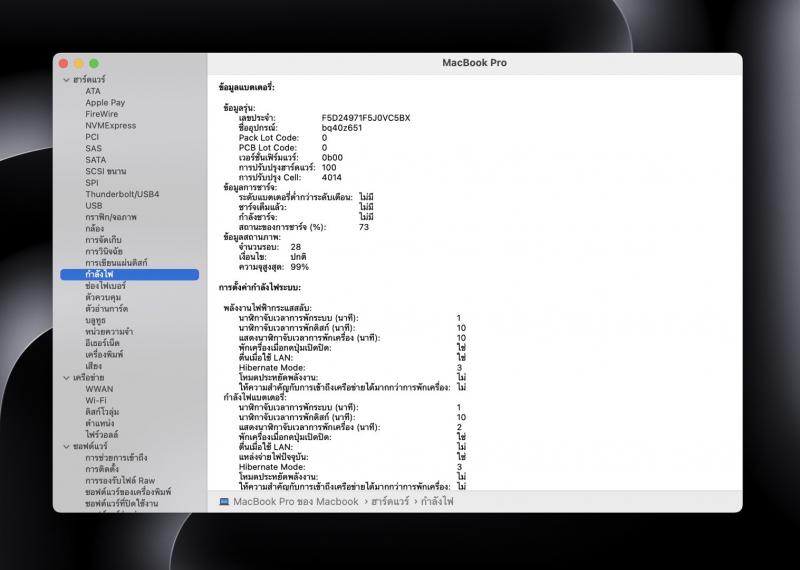This screenshot has width=800, height=570.
Task: Select ซอฟต์แวร์ที่ปิดใช้งาน in the sidebar
Action: tap(121, 504)
